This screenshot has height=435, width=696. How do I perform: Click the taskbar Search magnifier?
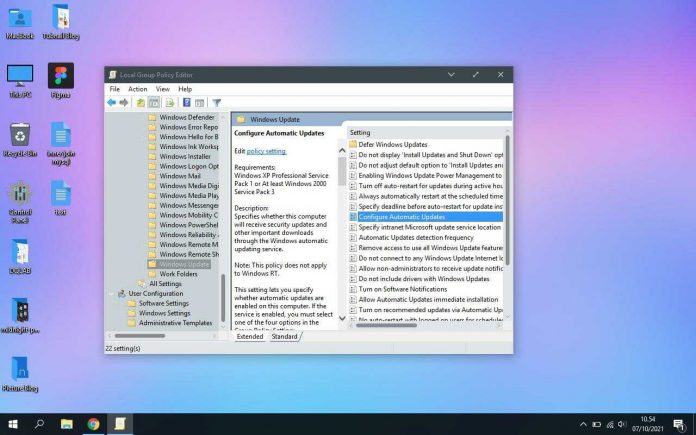coord(40,424)
